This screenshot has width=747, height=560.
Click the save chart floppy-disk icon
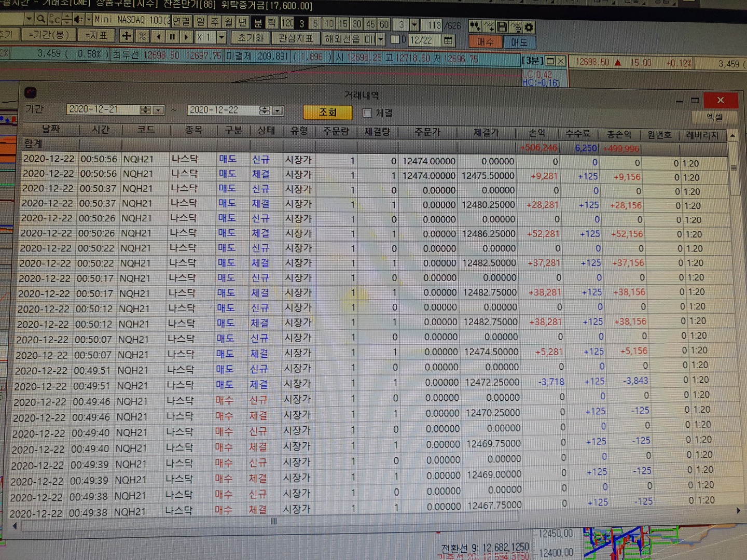[502, 26]
